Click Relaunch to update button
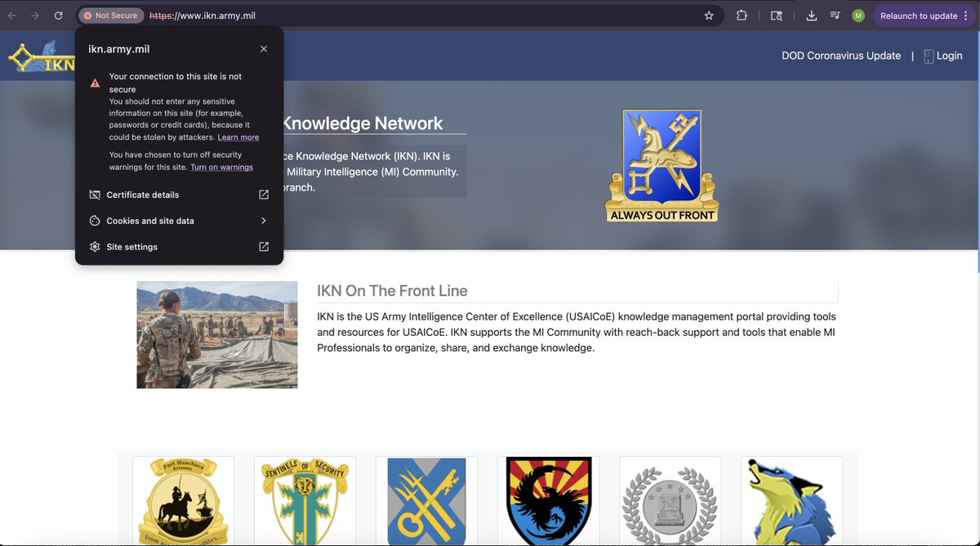 pos(919,16)
